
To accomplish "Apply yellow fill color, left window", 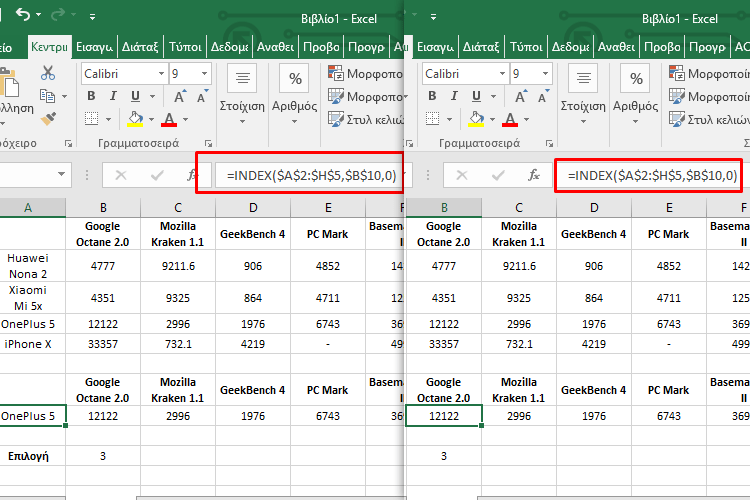I will pos(135,119).
